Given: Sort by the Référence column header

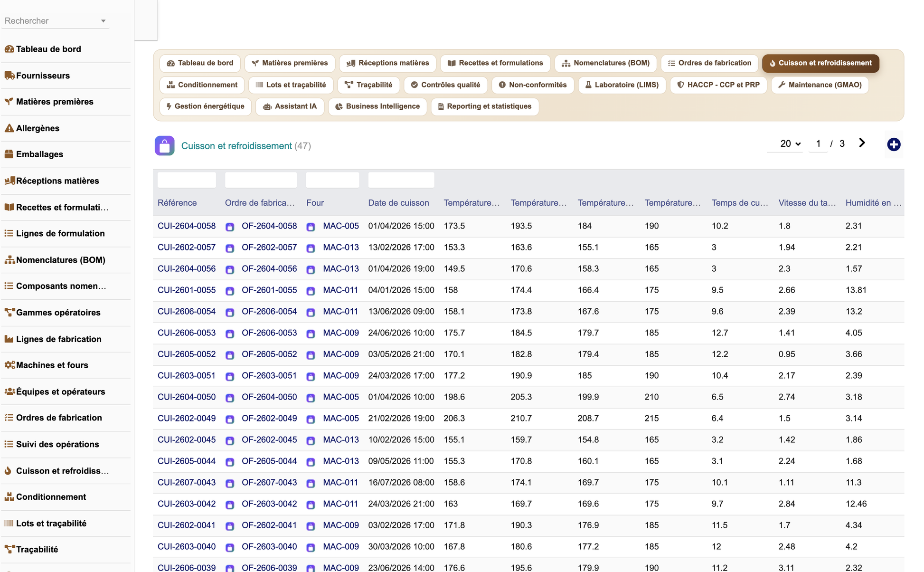Looking at the screenshot, I should click(177, 203).
